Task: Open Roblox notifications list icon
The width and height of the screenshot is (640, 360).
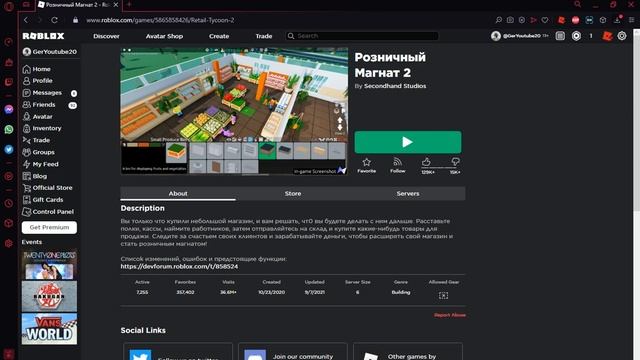Action: point(560,36)
